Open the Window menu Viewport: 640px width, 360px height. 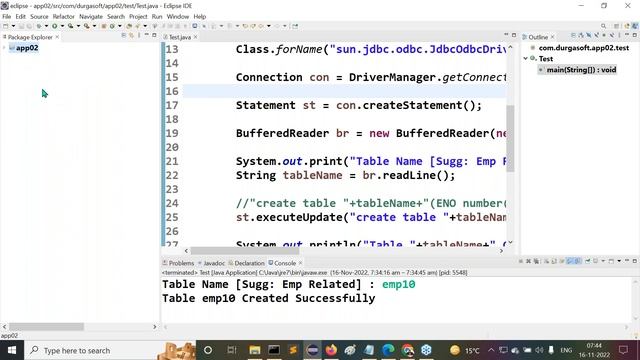click(178, 17)
